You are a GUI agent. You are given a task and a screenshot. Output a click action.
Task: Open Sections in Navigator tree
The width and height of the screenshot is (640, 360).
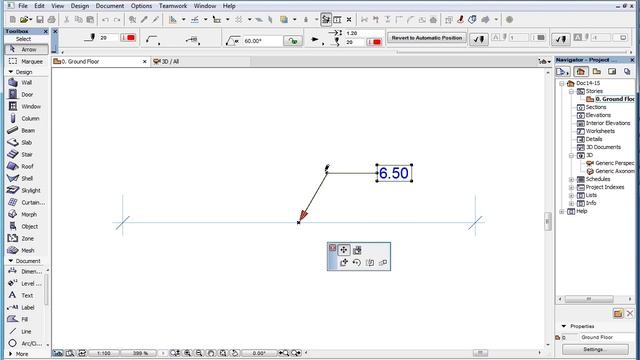[x=596, y=107]
